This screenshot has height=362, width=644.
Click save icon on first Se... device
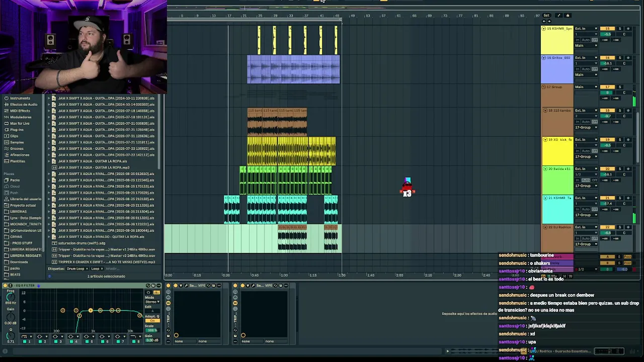coord(214,286)
